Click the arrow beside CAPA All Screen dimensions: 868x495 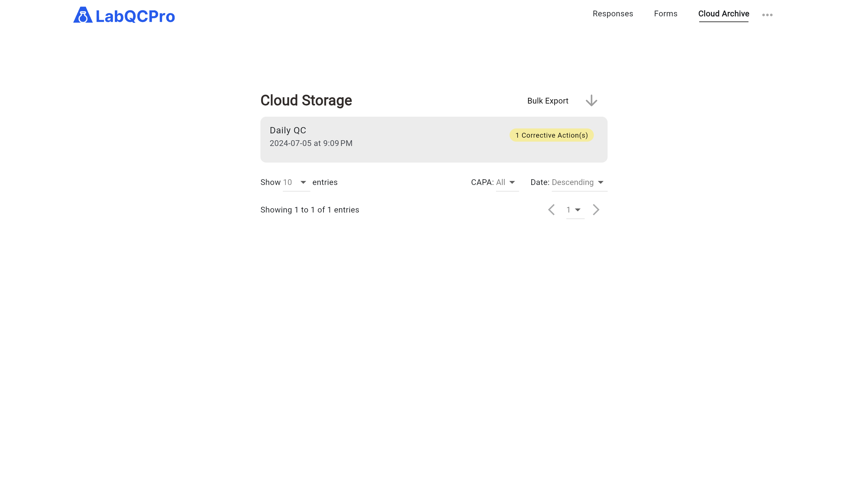pos(512,183)
